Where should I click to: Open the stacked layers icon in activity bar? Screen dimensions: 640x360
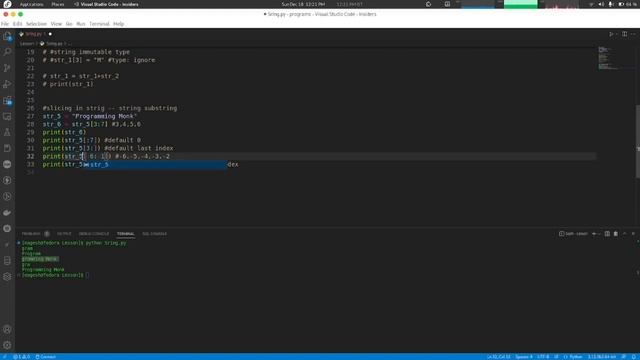pos(7,277)
